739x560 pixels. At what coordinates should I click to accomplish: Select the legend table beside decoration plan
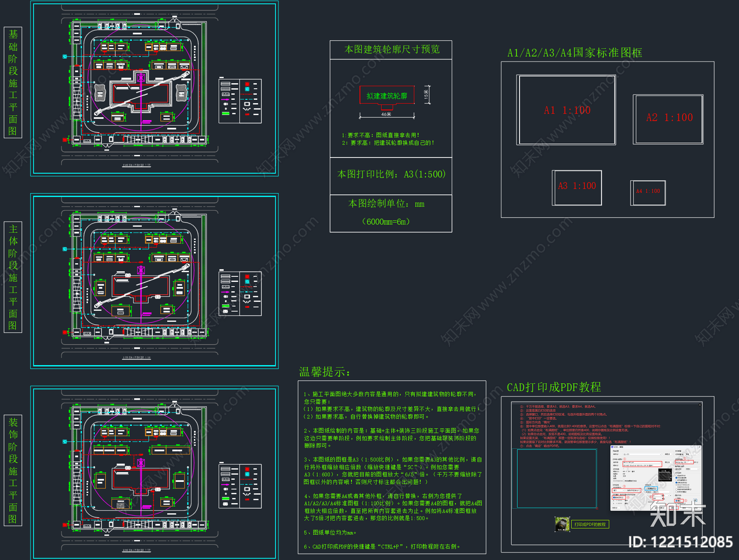[x=240, y=487]
